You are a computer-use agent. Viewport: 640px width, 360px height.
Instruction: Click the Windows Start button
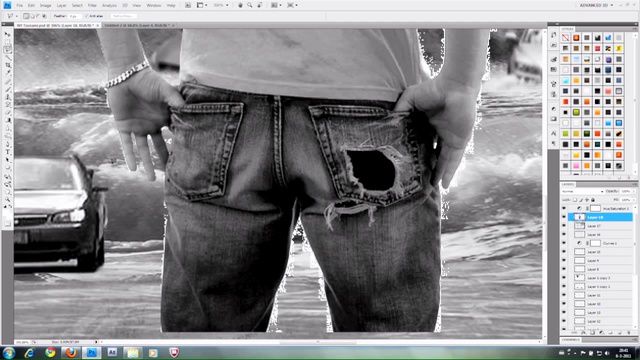coord(9,353)
